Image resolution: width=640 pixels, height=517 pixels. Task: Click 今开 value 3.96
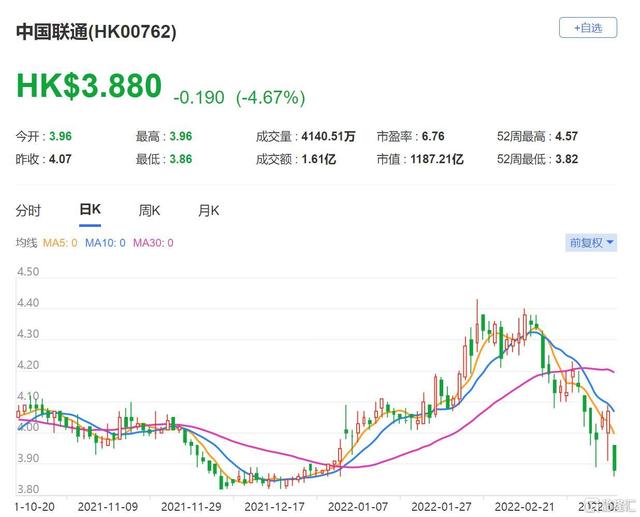[60, 136]
